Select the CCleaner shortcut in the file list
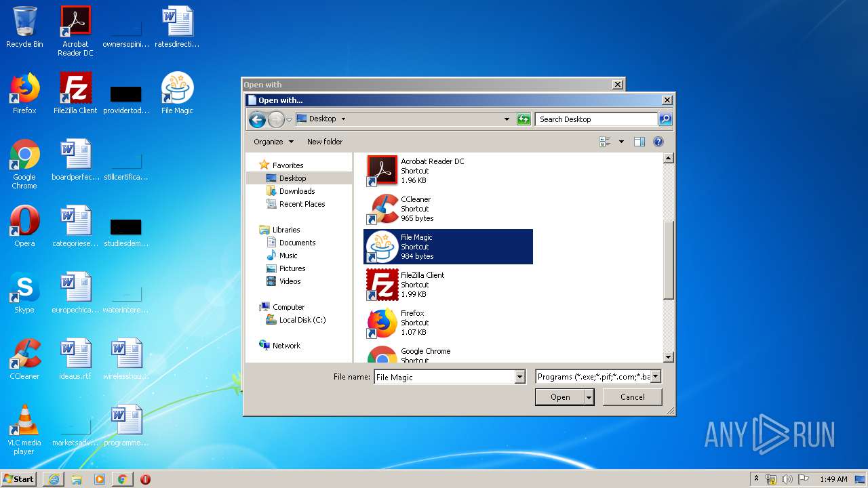 pyautogui.click(x=448, y=209)
